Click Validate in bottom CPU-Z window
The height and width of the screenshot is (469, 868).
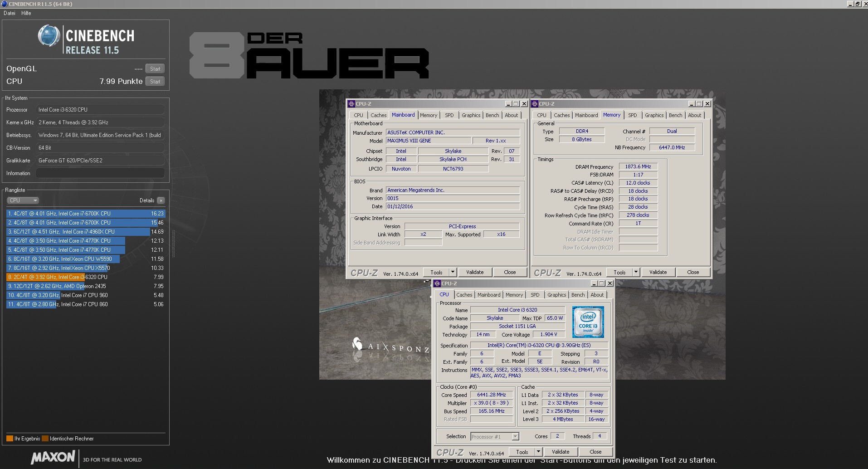pos(561,452)
